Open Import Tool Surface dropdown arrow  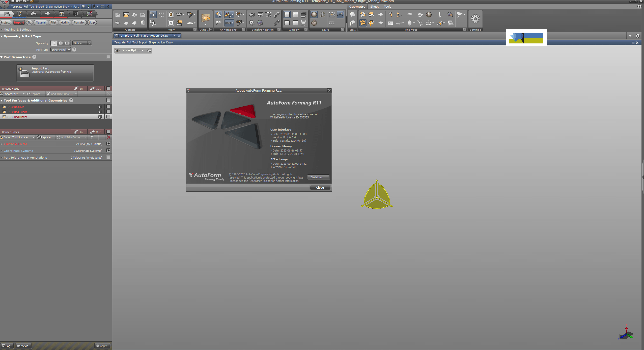[x=34, y=137]
